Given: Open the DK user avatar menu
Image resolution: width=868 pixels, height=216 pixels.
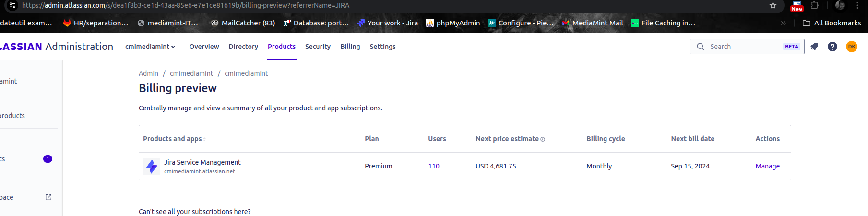Looking at the screenshot, I should pyautogui.click(x=852, y=47).
